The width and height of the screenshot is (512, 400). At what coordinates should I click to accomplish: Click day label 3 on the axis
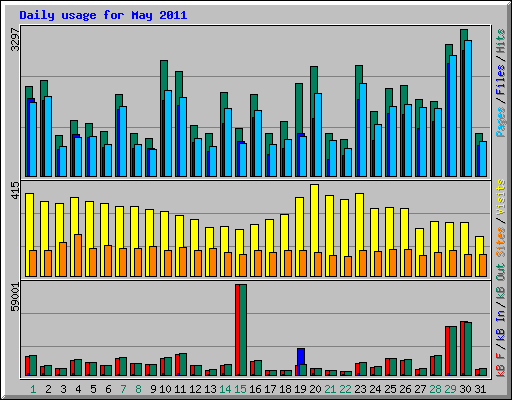click(x=63, y=389)
